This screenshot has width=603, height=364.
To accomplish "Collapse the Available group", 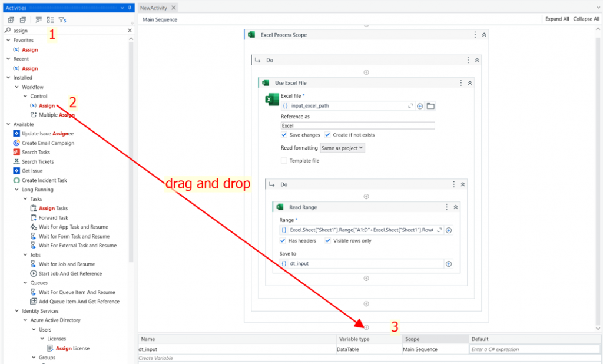I will click(x=8, y=124).
